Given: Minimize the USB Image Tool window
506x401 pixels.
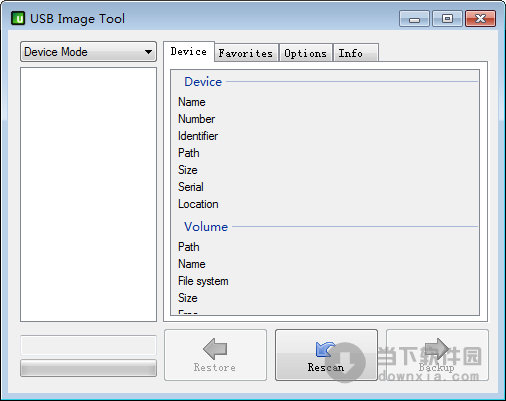Looking at the screenshot, I should (x=414, y=18).
